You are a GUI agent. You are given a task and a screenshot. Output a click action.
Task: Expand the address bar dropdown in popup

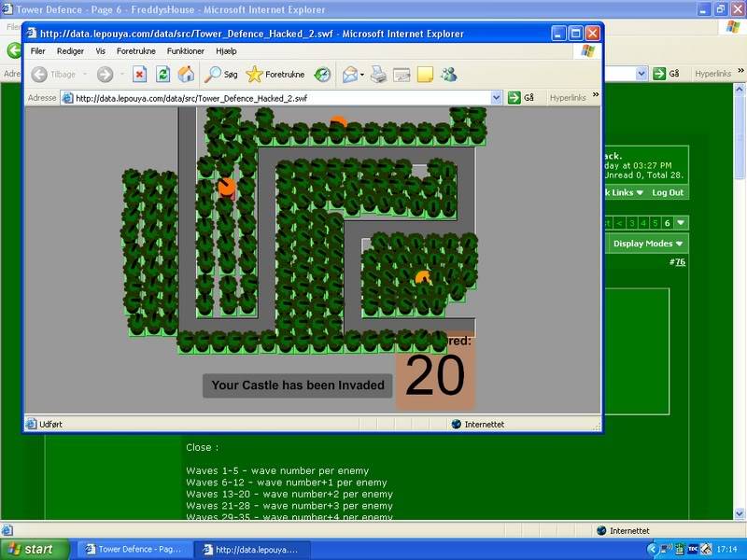[x=496, y=98]
